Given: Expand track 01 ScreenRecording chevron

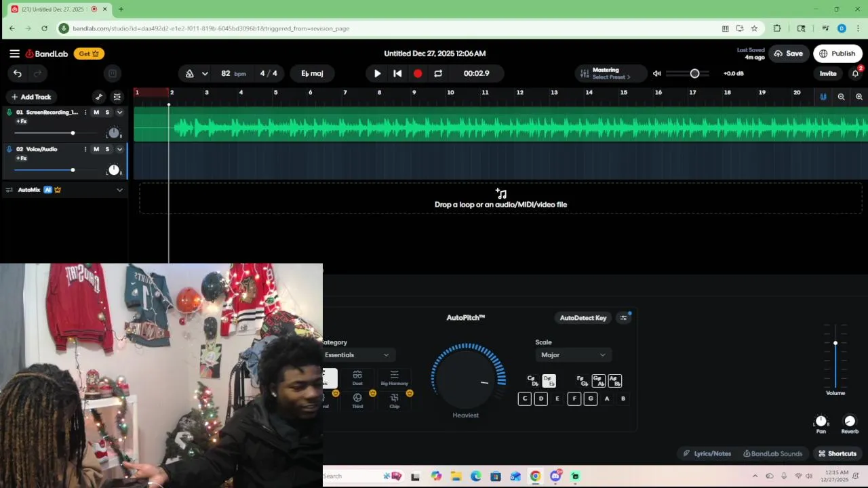Looking at the screenshot, I should click(x=119, y=112).
